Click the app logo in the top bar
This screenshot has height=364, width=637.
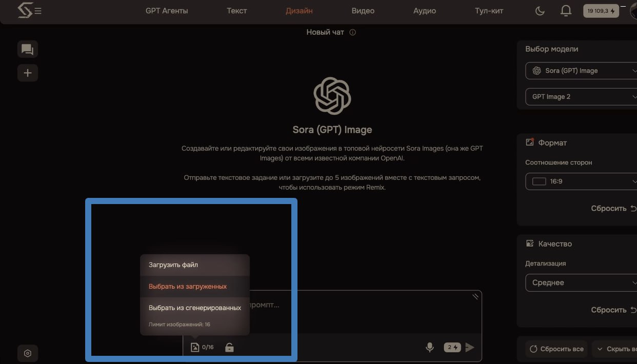[x=25, y=10]
